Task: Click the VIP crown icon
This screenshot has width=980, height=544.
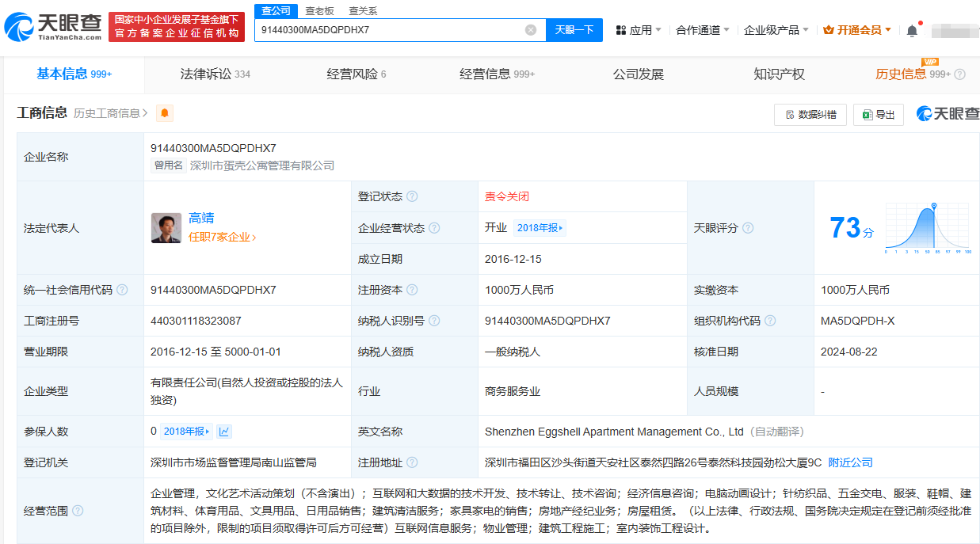Action: [829, 30]
